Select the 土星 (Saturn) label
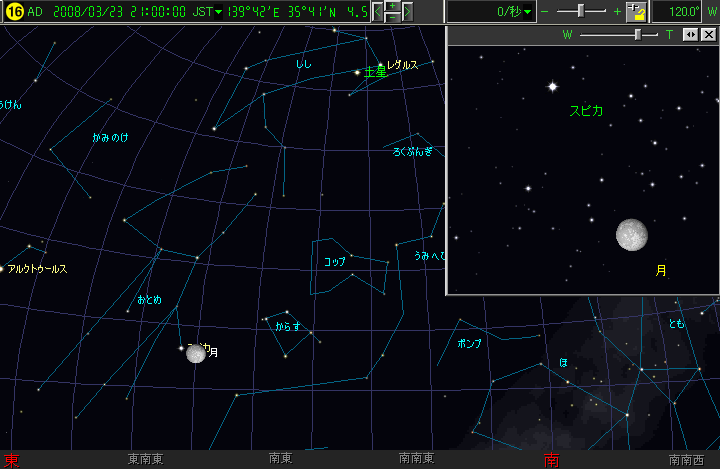Image resolution: width=720 pixels, height=469 pixels. (x=375, y=72)
